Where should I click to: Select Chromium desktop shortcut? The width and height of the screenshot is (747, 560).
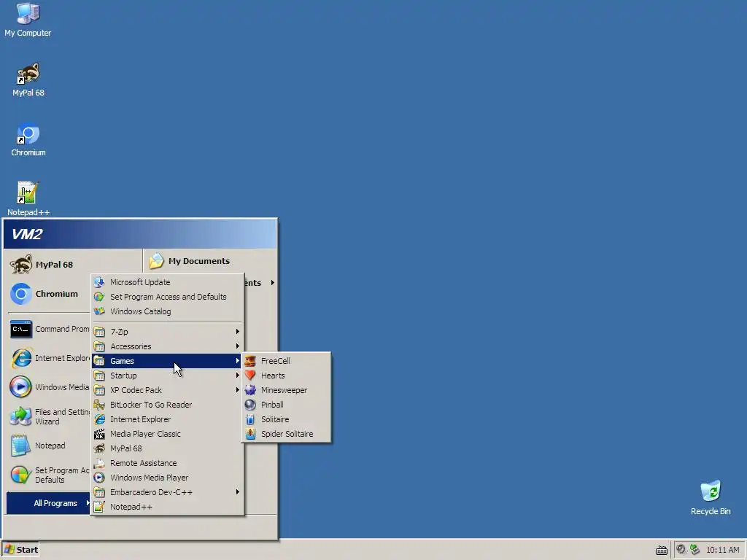28,140
